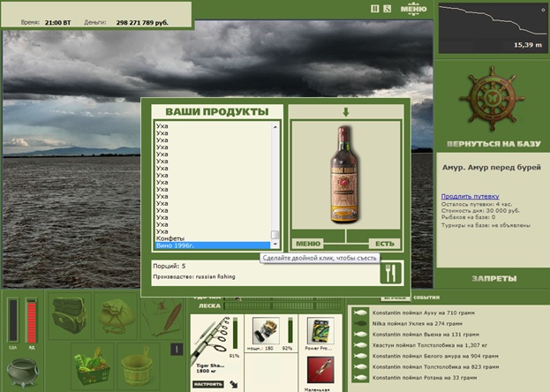Click the Продлить путевку link
This screenshot has height=392, width=550.
[x=470, y=196]
